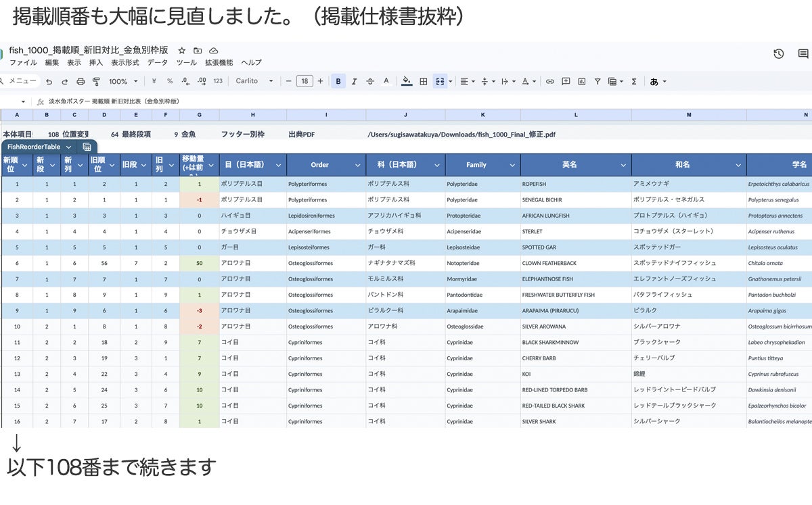Open the 拡張機能 menu
The height and width of the screenshot is (505, 812).
(x=219, y=63)
